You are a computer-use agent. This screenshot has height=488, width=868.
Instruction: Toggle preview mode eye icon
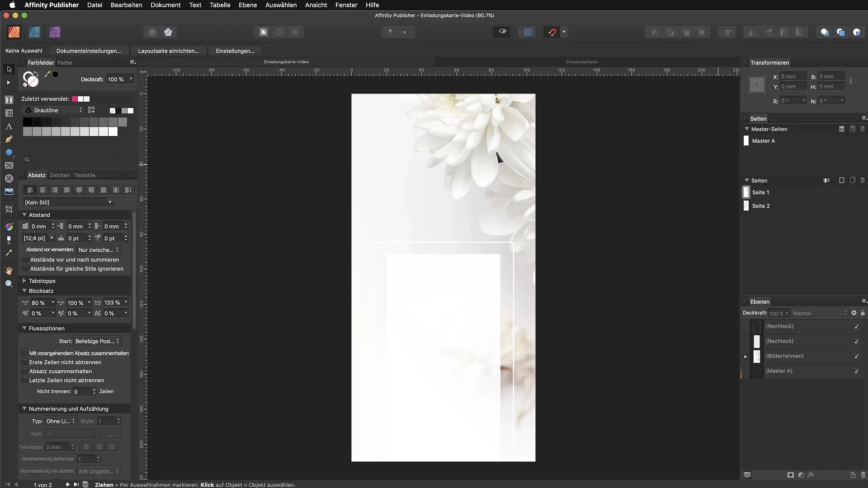(502, 32)
